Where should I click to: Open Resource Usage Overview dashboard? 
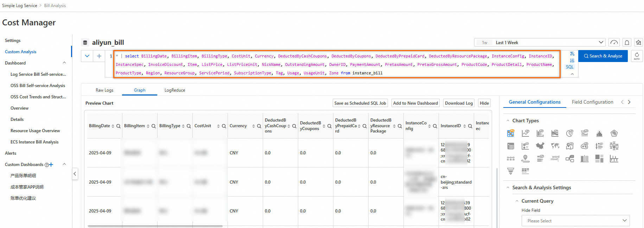point(35,131)
